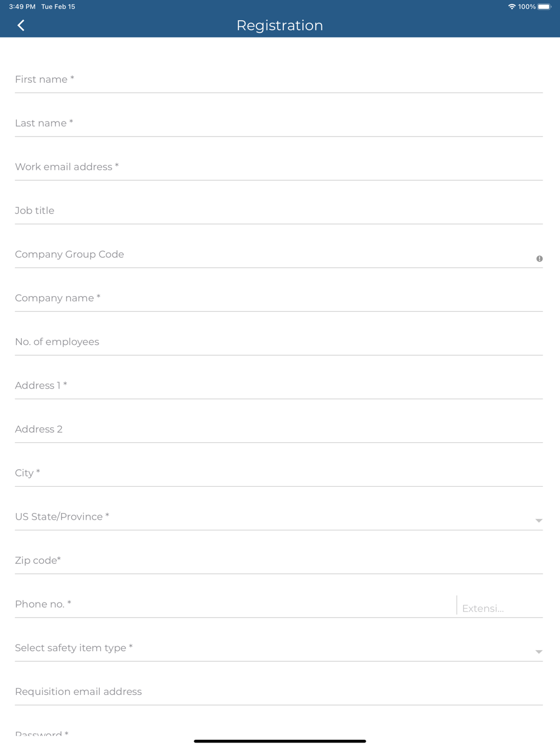This screenshot has width=560, height=747.
Task: Tap the City input field
Action: 278,473
